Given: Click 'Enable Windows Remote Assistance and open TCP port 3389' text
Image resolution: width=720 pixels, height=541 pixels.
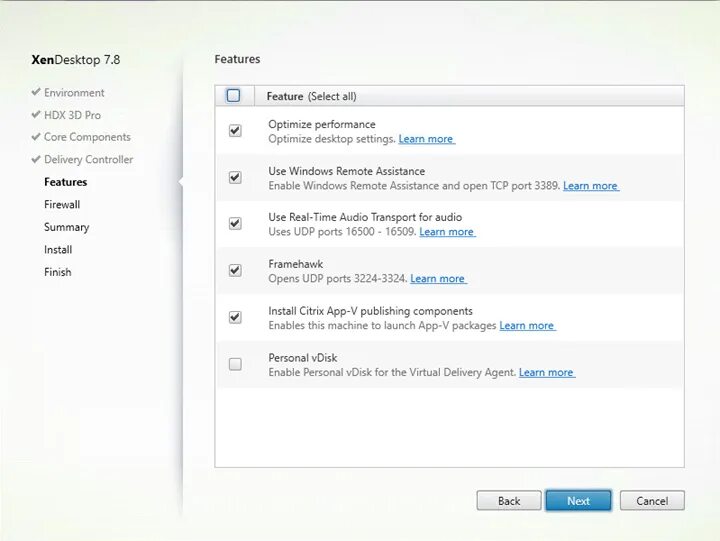Looking at the screenshot, I should point(414,186).
